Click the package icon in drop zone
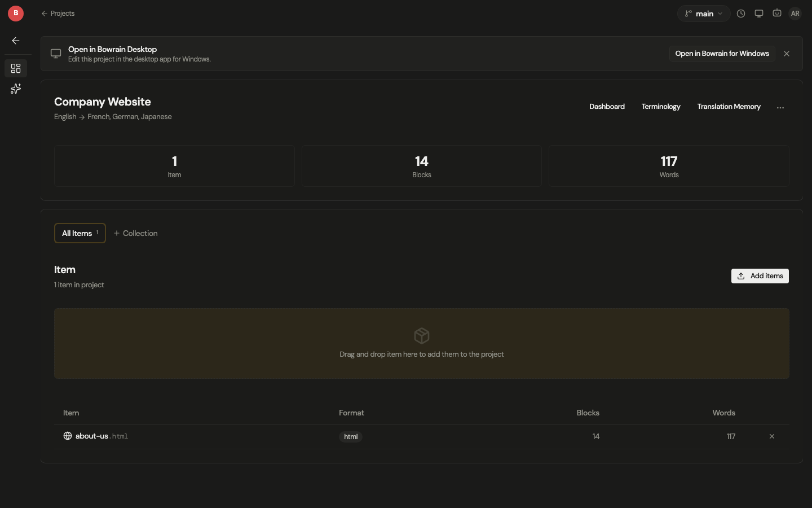The width and height of the screenshot is (812, 508). 422,336
